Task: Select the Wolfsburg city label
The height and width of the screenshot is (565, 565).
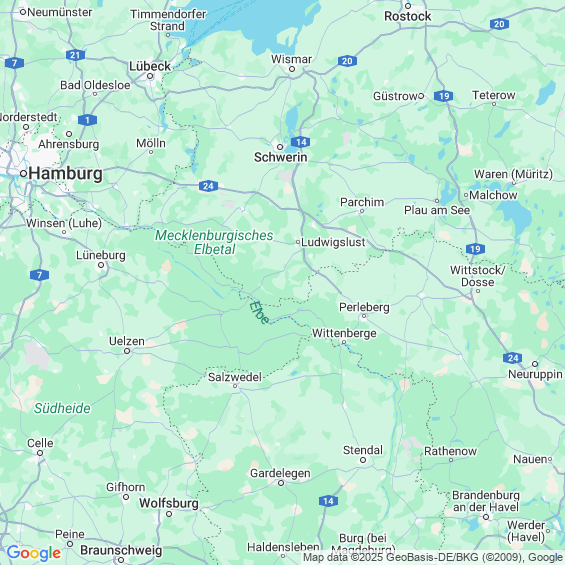Action: (169, 503)
